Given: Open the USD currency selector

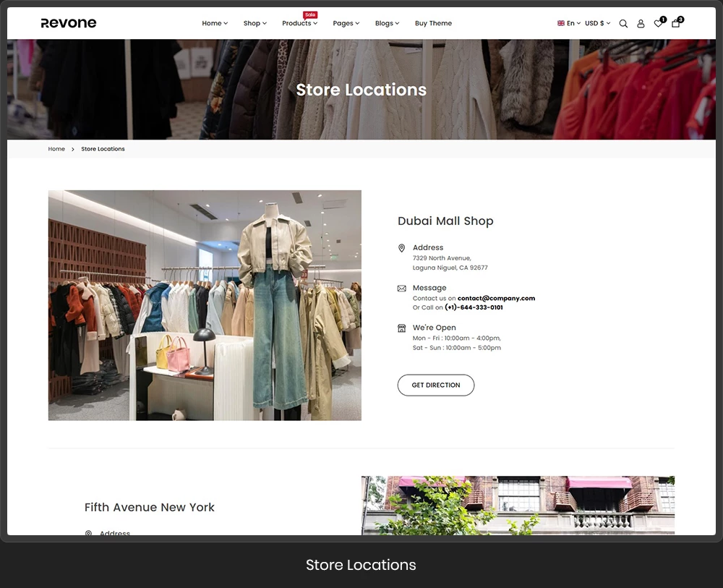Looking at the screenshot, I should [596, 23].
